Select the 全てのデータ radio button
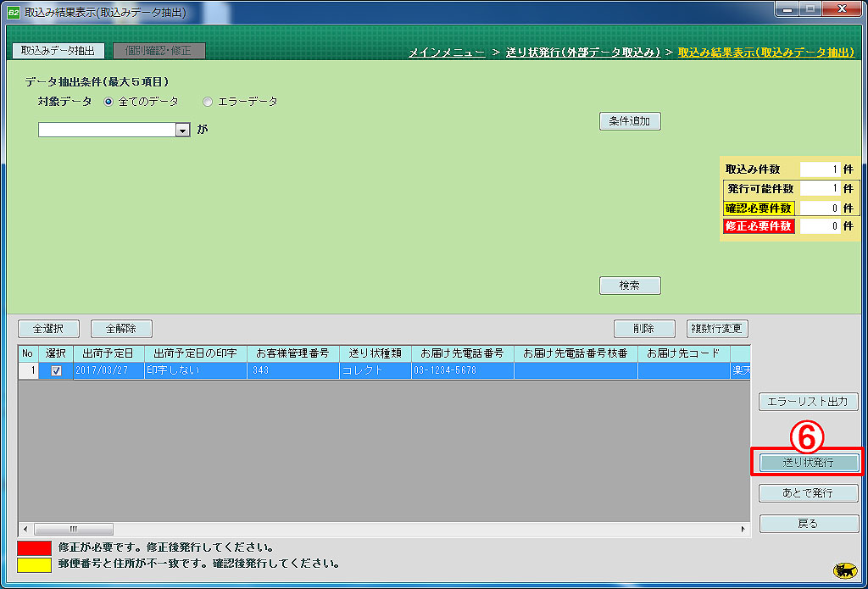 click(x=108, y=102)
